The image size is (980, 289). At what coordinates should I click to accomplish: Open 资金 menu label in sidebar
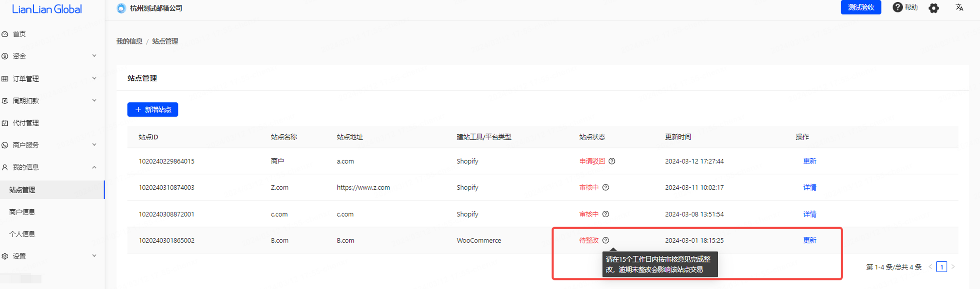point(19,56)
